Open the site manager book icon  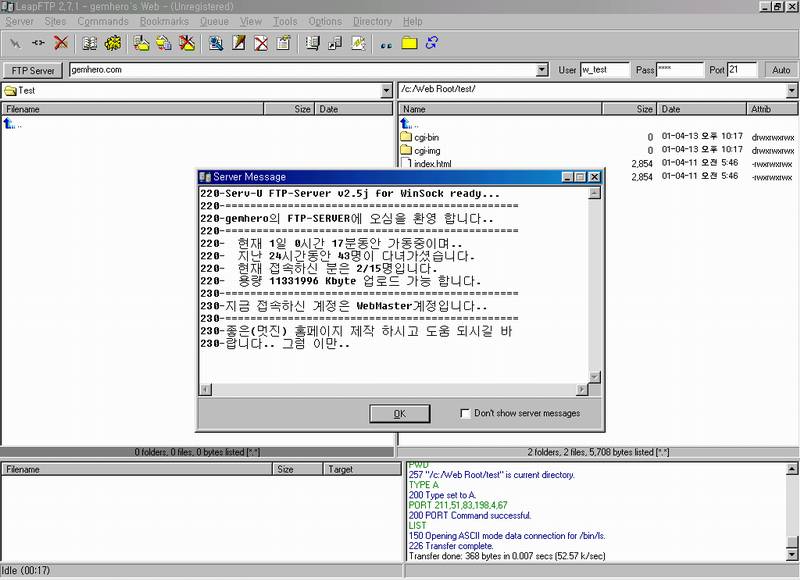[x=90, y=43]
